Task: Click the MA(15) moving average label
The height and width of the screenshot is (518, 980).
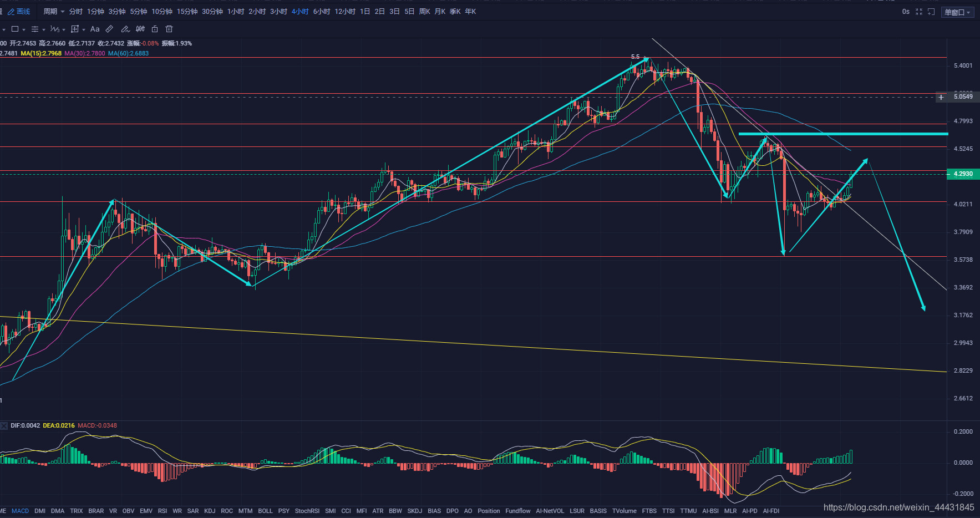Action: pos(41,54)
